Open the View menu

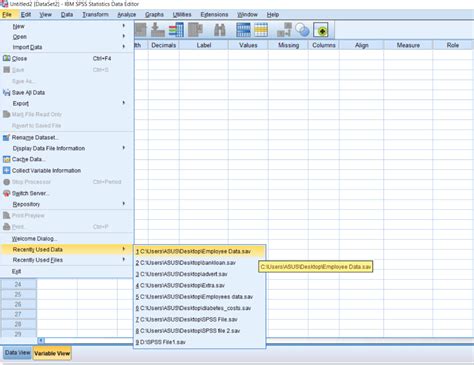(46, 14)
